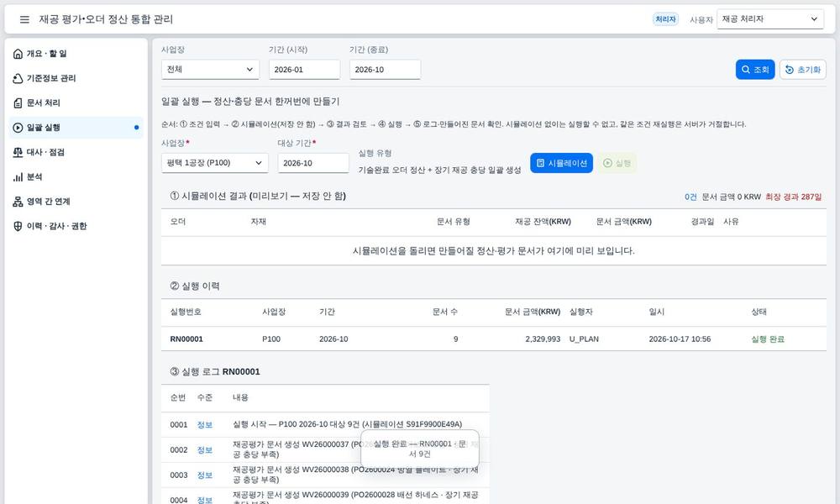840x504 pixels.
Task: Click 정보 level in log row 0001
Action: [x=205, y=425]
